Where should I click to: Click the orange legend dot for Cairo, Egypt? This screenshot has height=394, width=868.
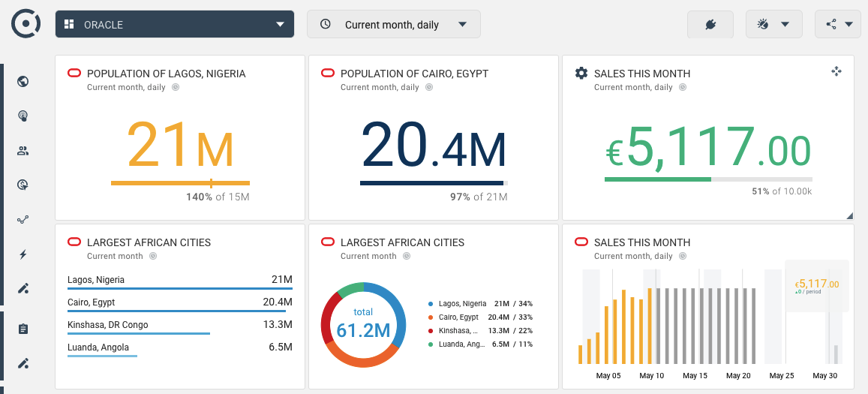pos(430,317)
